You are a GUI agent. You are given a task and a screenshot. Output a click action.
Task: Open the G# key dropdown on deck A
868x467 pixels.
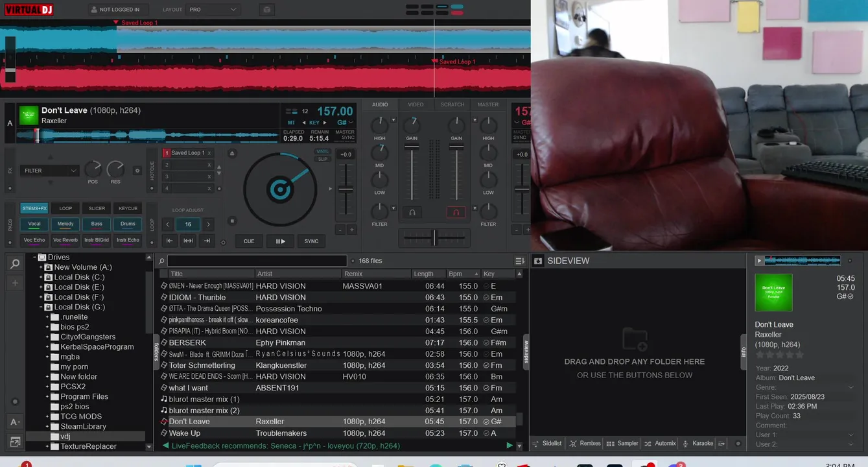[x=346, y=122]
